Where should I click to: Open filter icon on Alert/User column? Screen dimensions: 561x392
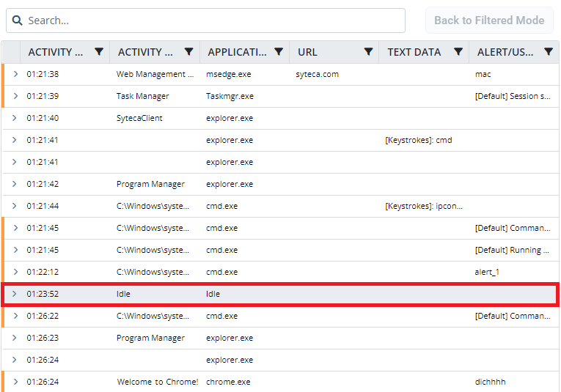click(548, 52)
